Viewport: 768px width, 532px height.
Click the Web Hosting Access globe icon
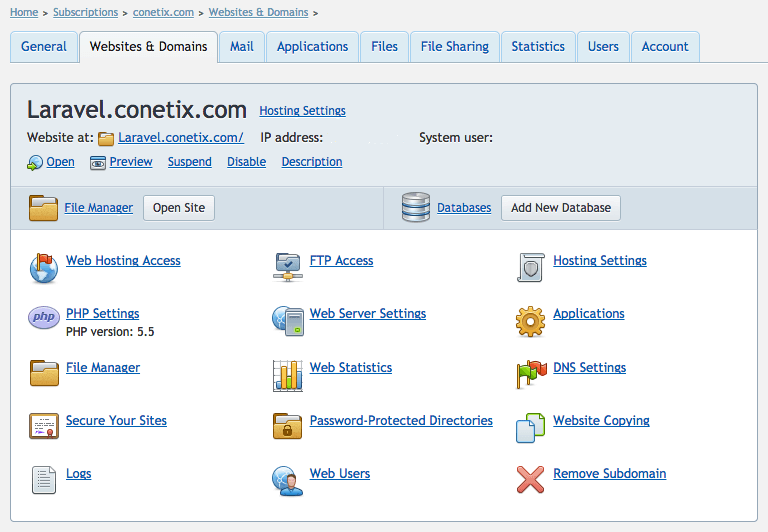coord(44,268)
